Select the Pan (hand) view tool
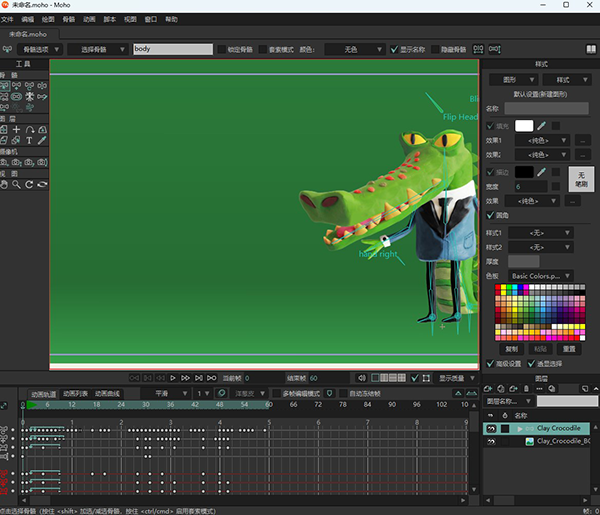The width and height of the screenshot is (600, 515). click(4, 184)
